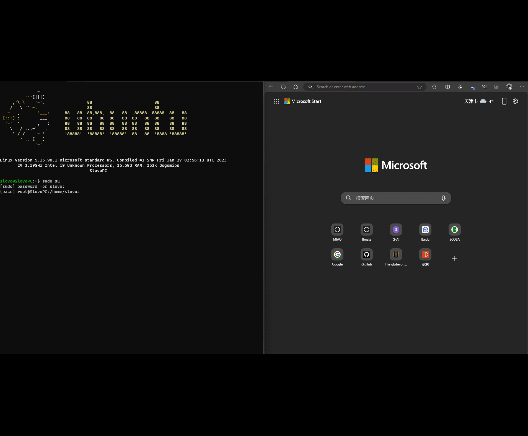Viewport: 528px width, 436px height.
Task: Open Microsoft Start link
Action: coord(303,101)
